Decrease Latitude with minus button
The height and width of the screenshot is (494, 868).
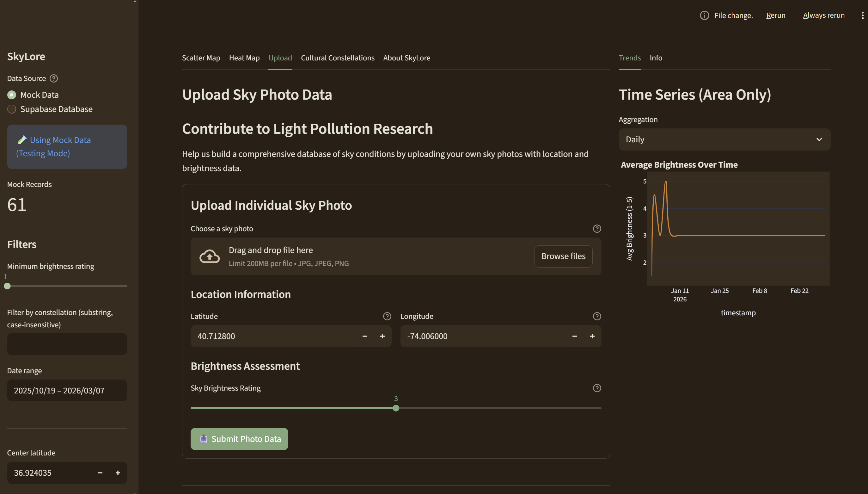pos(364,336)
